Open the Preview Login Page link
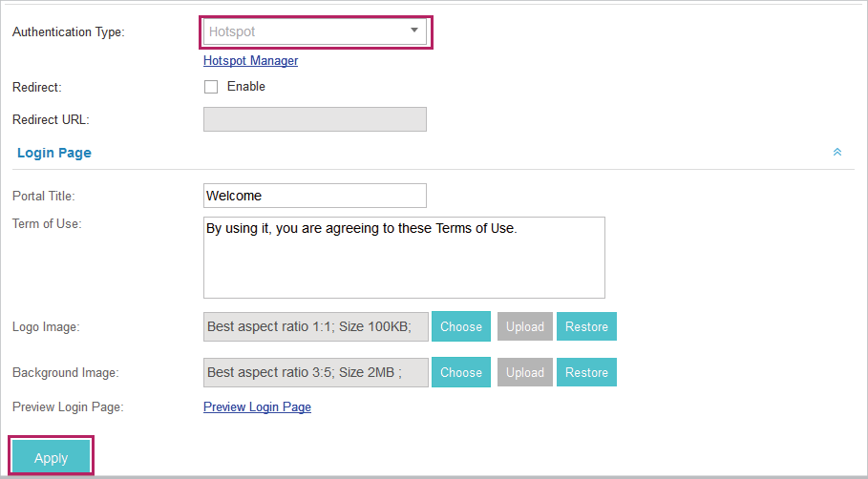The height and width of the screenshot is (479, 868). 258,407
